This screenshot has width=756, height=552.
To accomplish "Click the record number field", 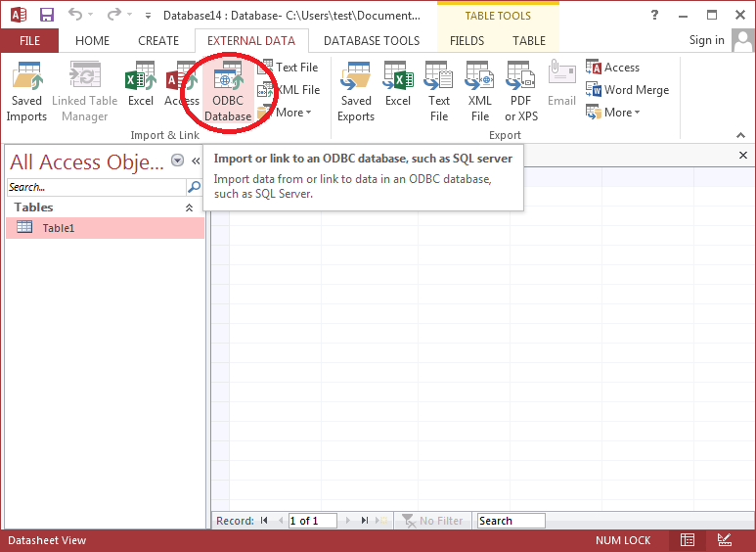I will point(312,521).
